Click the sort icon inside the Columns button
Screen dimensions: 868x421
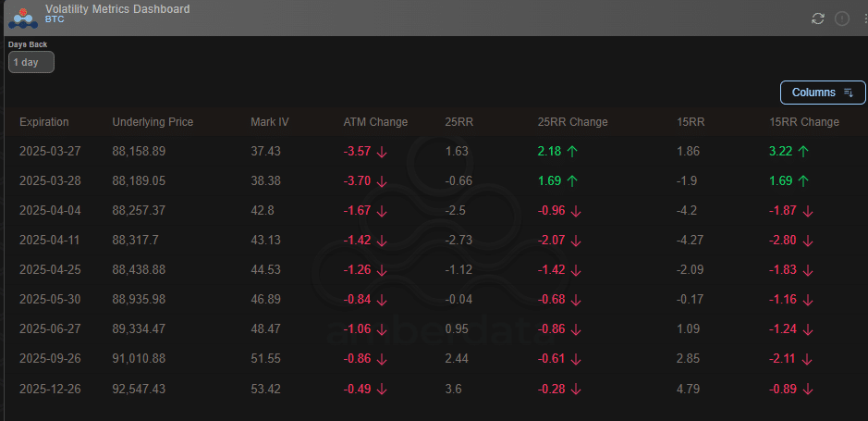pos(849,93)
